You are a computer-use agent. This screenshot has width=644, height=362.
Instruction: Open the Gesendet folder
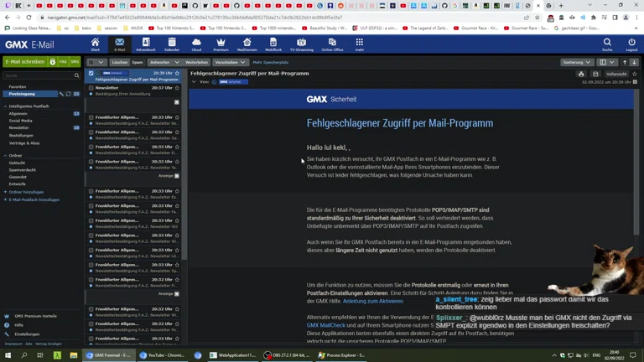[x=18, y=177]
